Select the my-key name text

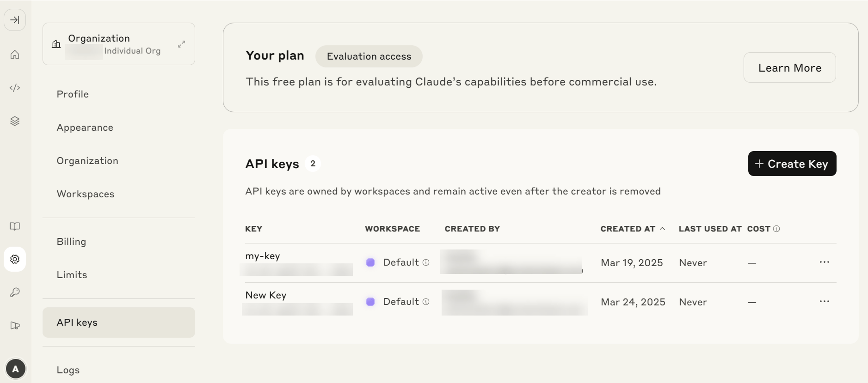click(x=263, y=256)
